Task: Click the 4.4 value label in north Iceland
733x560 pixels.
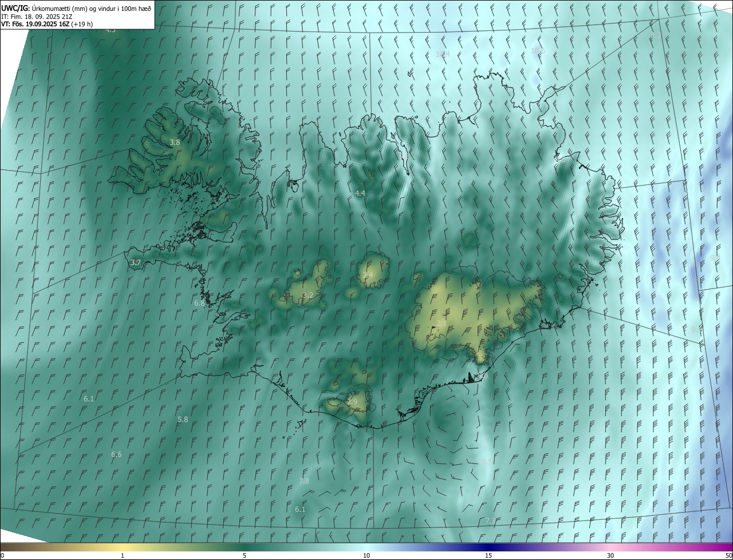Action: click(x=360, y=194)
